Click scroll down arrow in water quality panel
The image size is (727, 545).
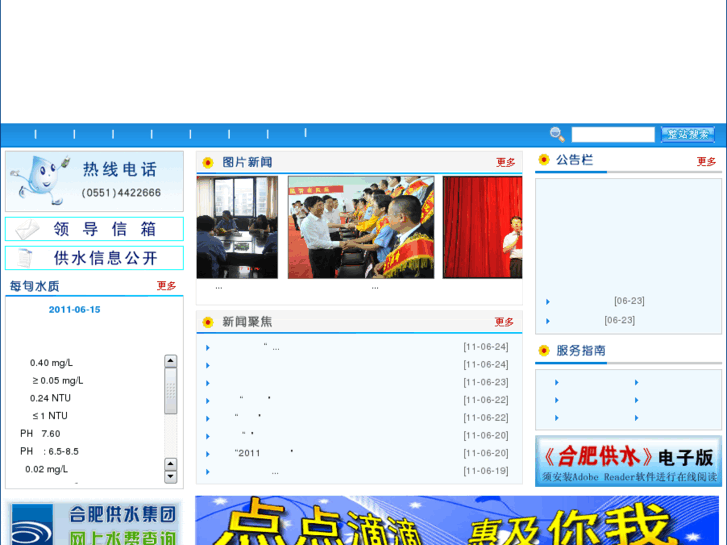171,477
